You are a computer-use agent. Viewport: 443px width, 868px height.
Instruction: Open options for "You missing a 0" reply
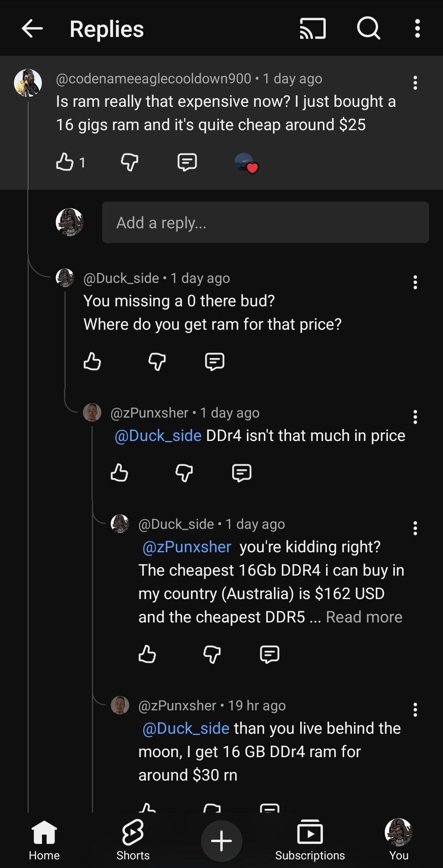(x=415, y=282)
